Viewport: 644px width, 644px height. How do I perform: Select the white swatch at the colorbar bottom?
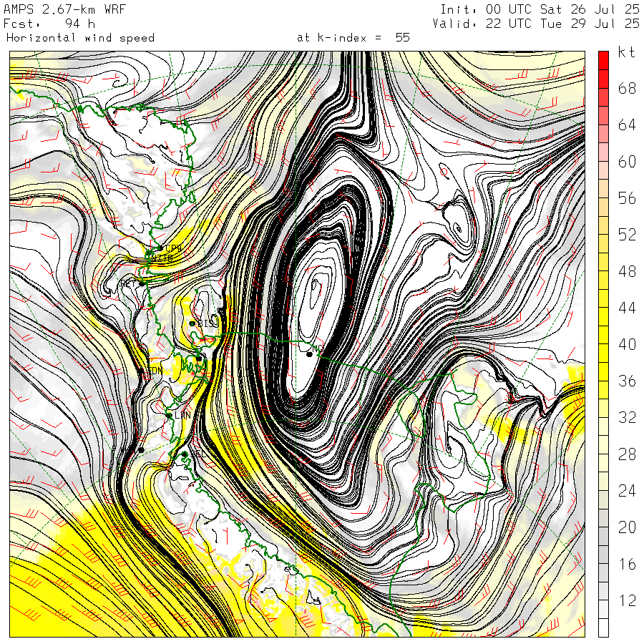coord(603,628)
